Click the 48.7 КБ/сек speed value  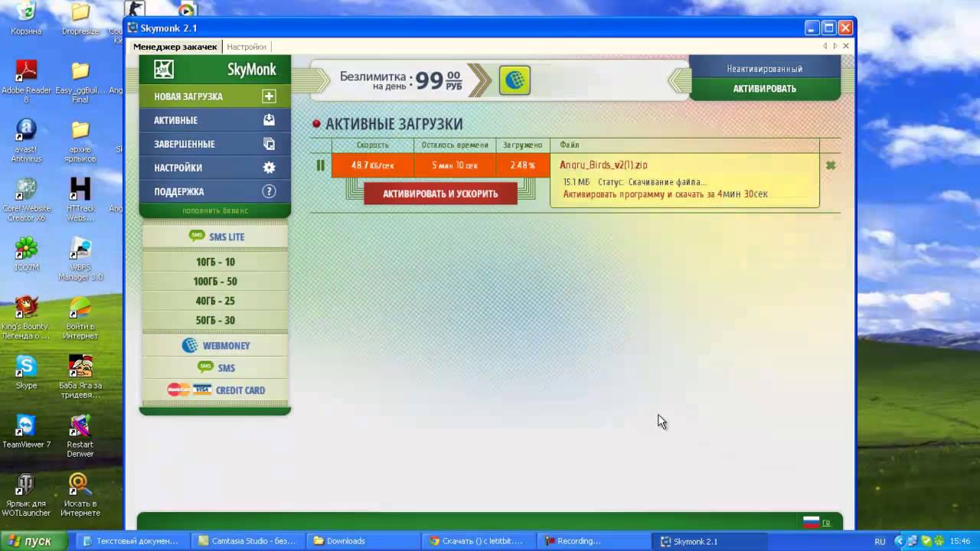click(372, 165)
